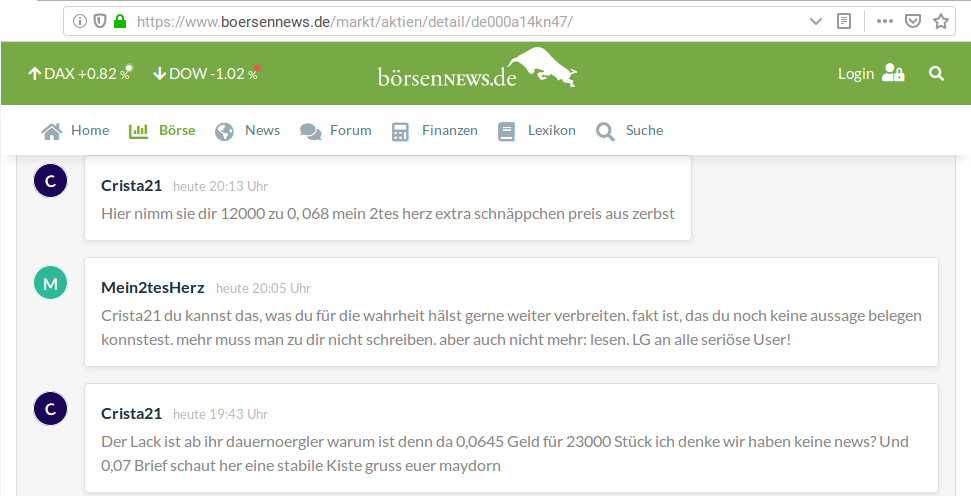Click the site information icon in address bar

tap(80, 22)
